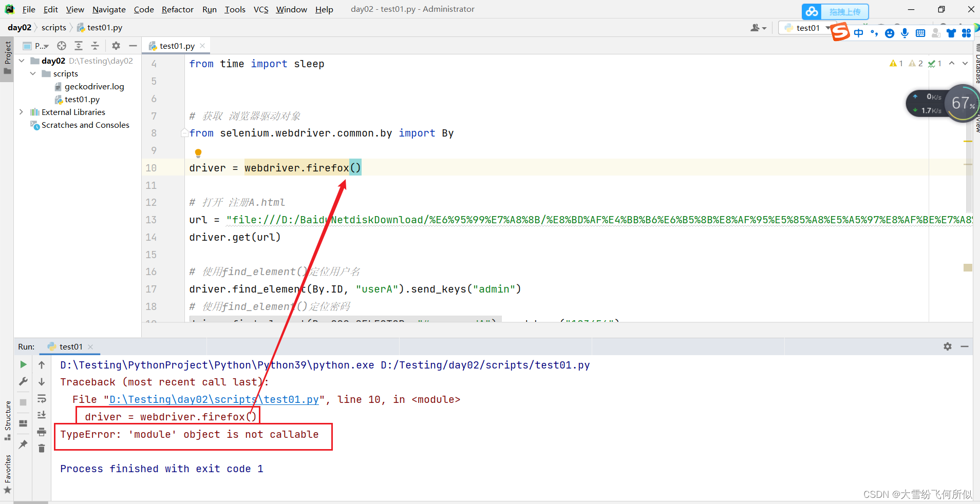
Task: Click the typo count checkmark indicator
Action: [x=935, y=63]
